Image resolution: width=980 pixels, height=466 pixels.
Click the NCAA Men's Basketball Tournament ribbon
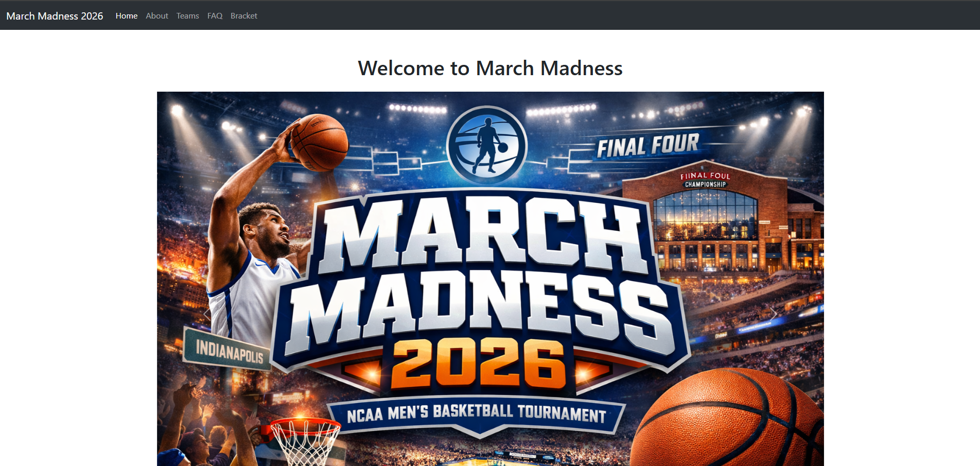(x=477, y=413)
